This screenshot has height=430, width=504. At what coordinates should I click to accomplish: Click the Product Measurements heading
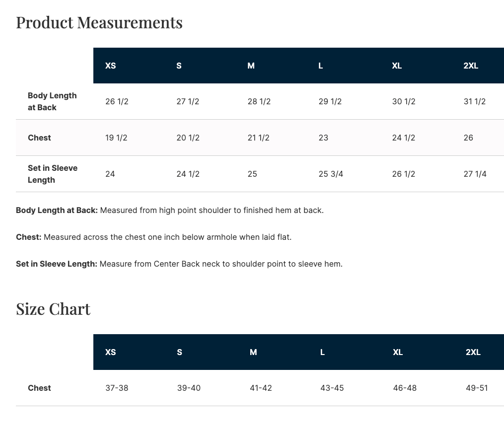(x=99, y=23)
